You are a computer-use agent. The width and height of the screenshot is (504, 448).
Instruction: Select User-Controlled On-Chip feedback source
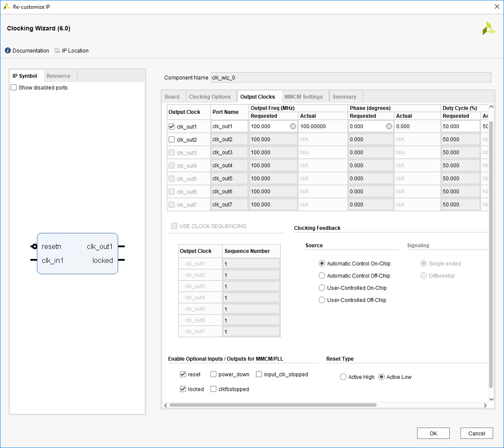322,288
